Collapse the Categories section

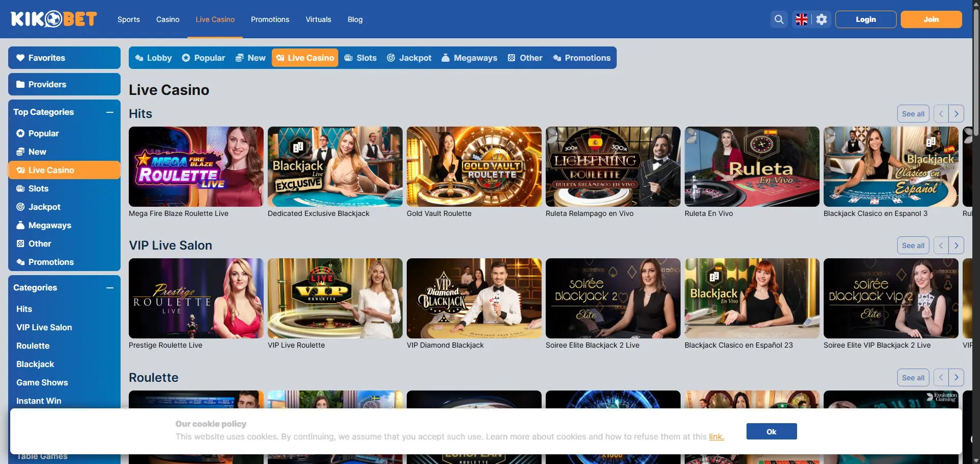(110, 287)
